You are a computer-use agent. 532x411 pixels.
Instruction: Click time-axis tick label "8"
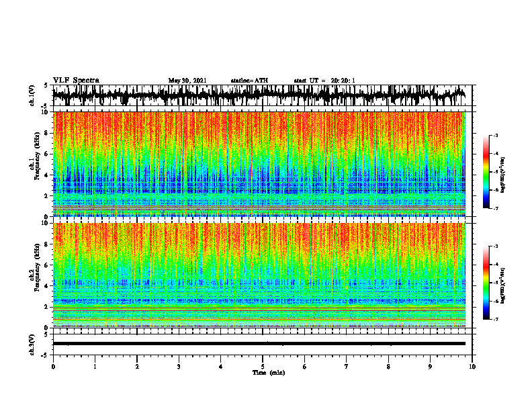(x=388, y=367)
